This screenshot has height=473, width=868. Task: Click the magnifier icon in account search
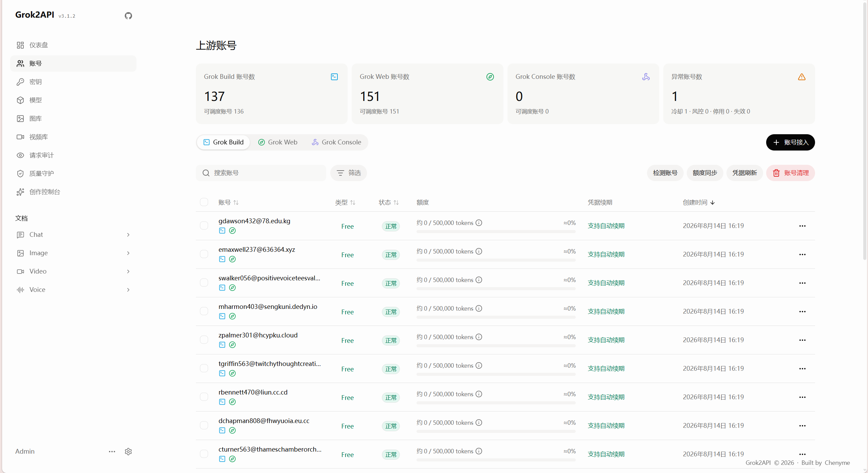206,173
